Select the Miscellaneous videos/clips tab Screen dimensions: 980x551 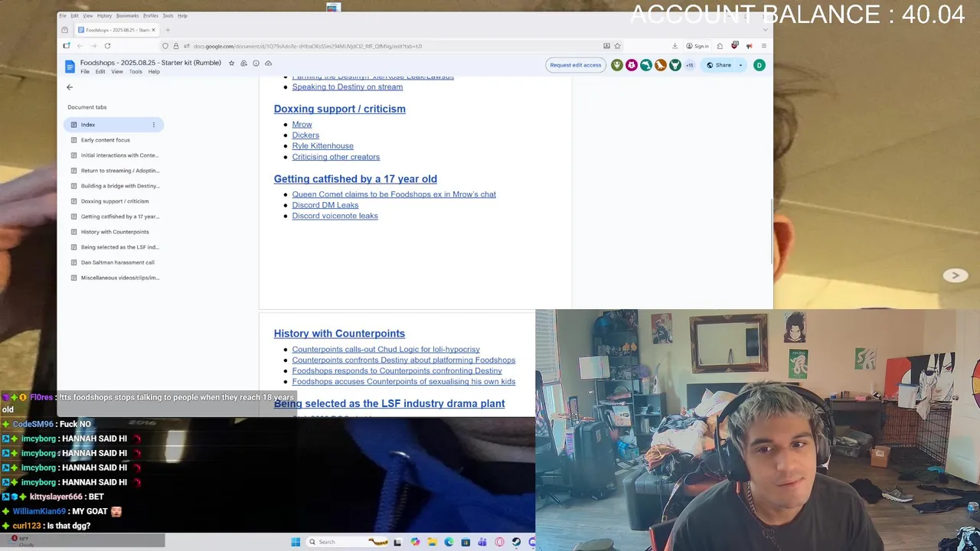pos(113,278)
